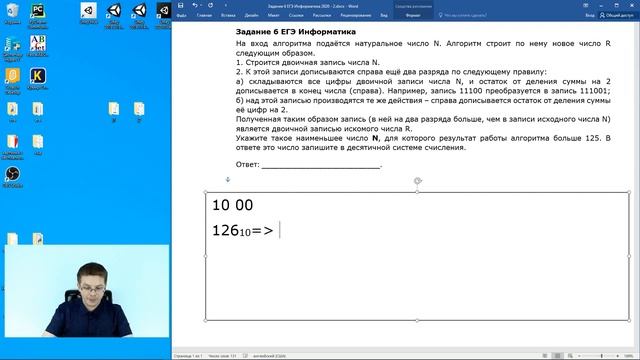Click the rotate handle above the text box
Image resolution: width=640 pixels, height=360 pixels.
[417, 181]
